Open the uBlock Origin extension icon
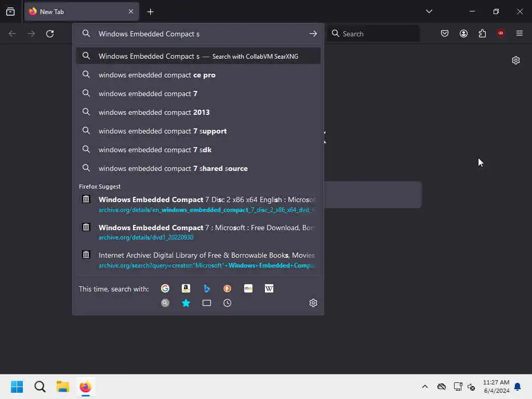 point(500,33)
